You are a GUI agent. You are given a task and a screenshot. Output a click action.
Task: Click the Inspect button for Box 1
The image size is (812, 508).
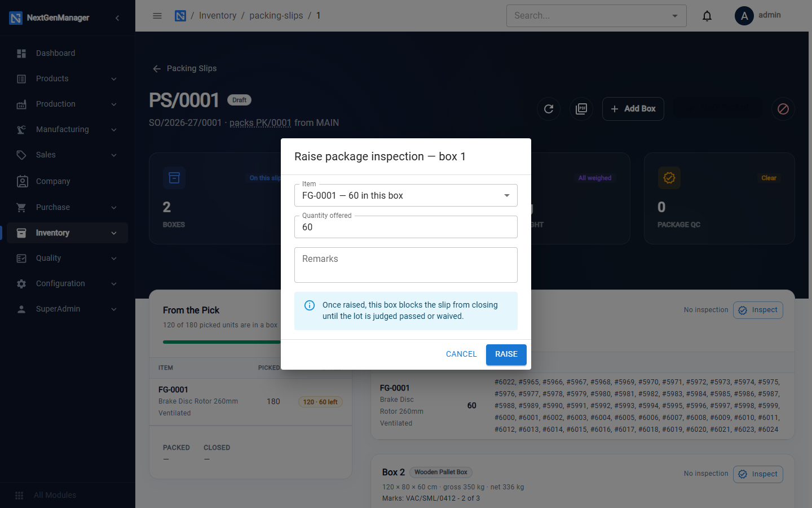click(758, 310)
